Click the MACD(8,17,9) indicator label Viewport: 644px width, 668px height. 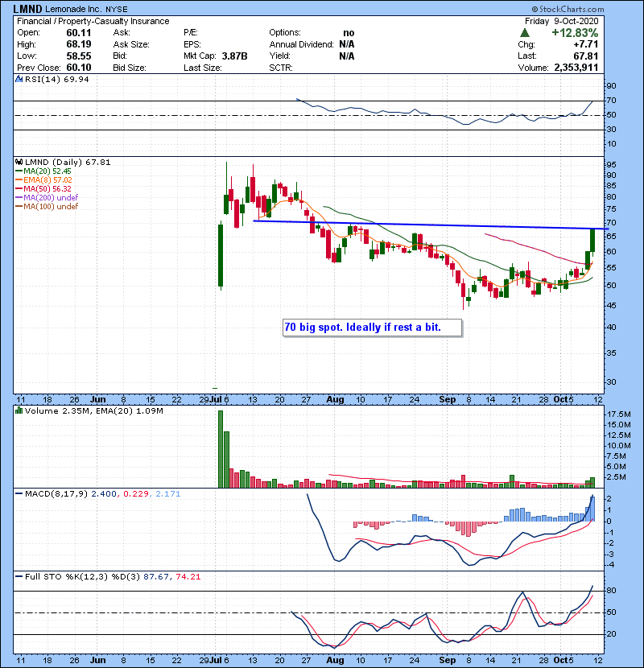56,494
